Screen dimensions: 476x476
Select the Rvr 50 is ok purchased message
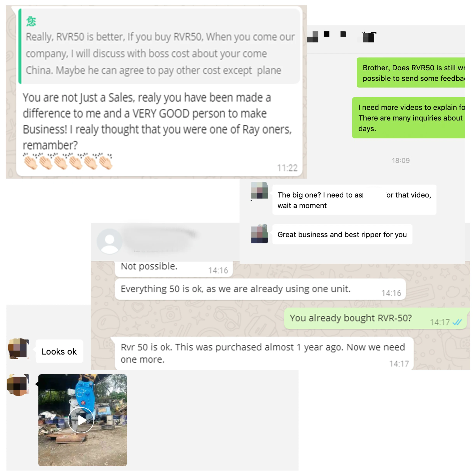(x=264, y=353)
